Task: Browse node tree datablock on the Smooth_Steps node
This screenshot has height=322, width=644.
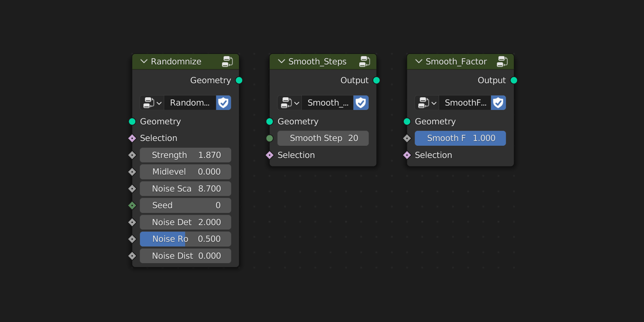Action: point(289,103)
